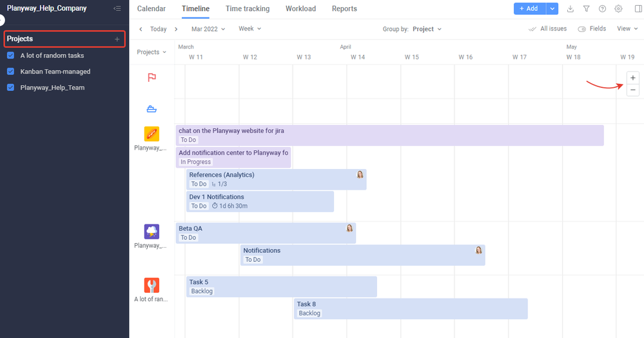Click the Planyway_Help_Company workspace name
Viewport: 644px width, 338px height.
[x=47, y=8]
